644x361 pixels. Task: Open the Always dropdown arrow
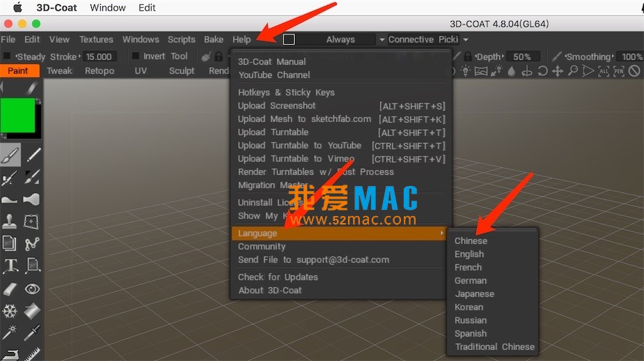tap(382, 40)
